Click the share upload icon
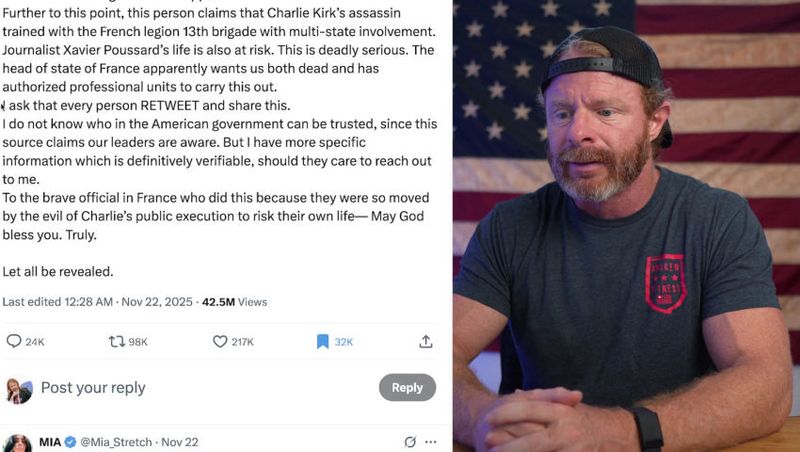Screen dimensions: 800x452 click(x=426, y=342)
